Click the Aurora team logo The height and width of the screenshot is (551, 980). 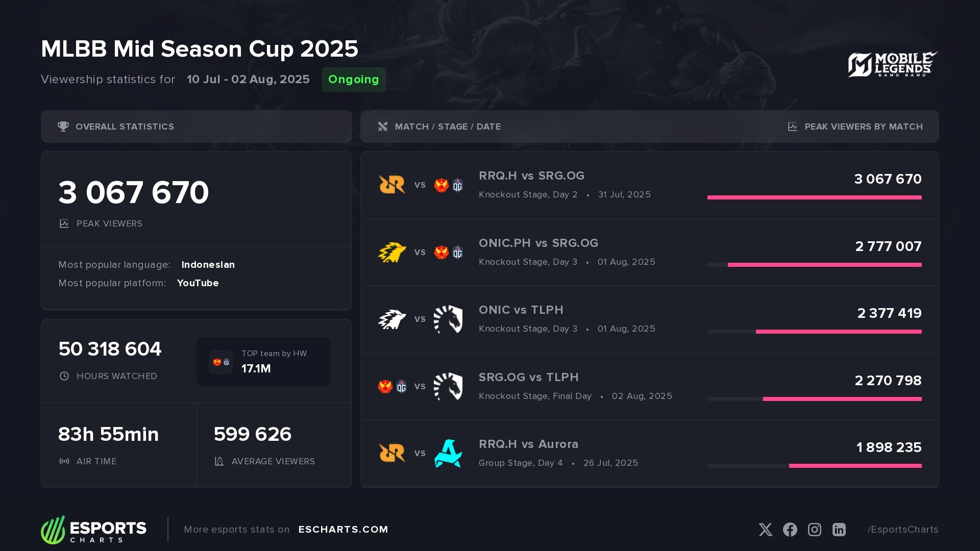click(448, 453)
